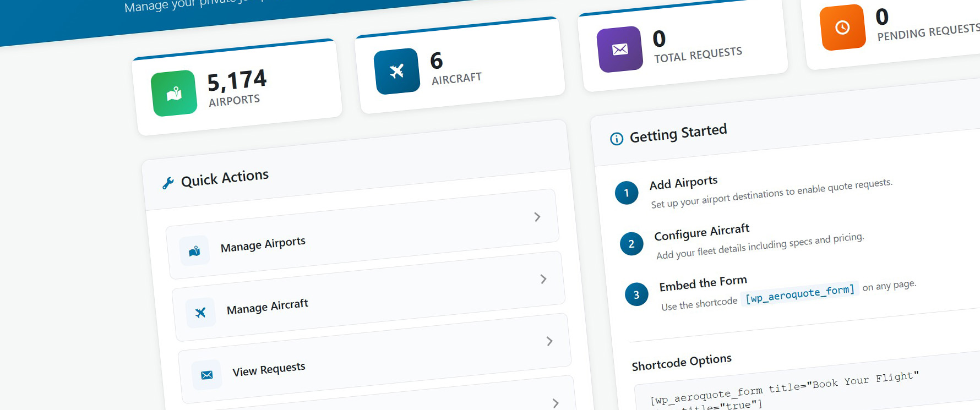This screenshot has height=410, width=980.
Task: Click the green Airports map icon
Action: coord(174,94)
